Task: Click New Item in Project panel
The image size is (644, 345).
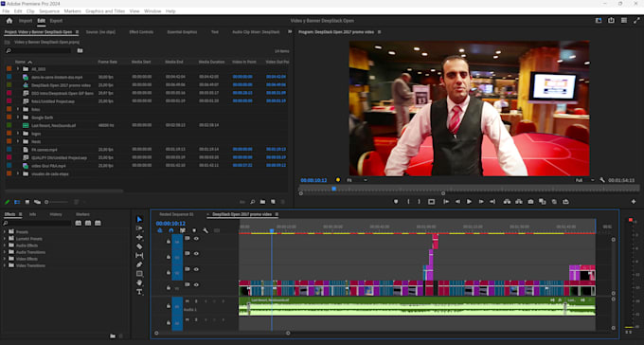Action: tap(273, 202)
